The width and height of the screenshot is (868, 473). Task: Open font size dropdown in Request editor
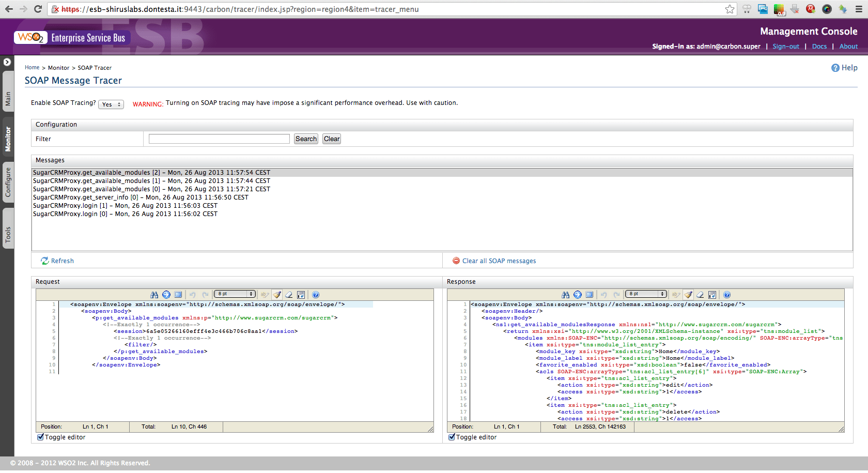pyautogui.click(x=235, y=294)
